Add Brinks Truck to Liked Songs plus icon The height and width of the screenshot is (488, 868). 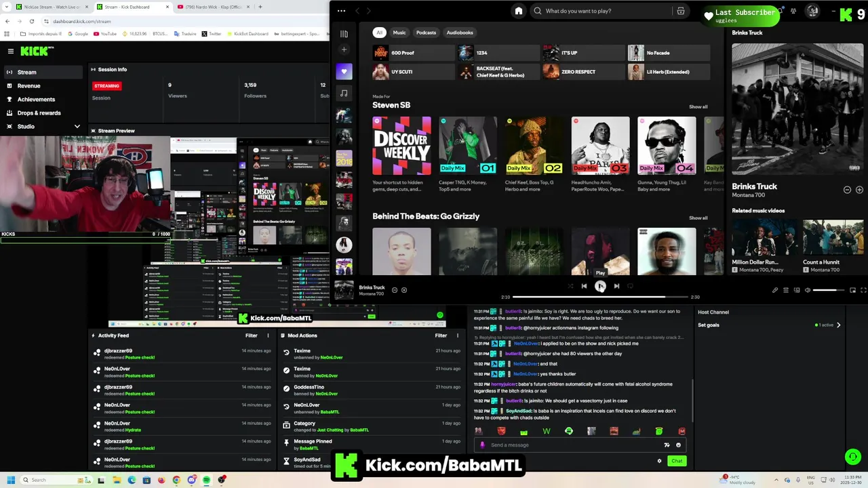click(x=404, y=290)
